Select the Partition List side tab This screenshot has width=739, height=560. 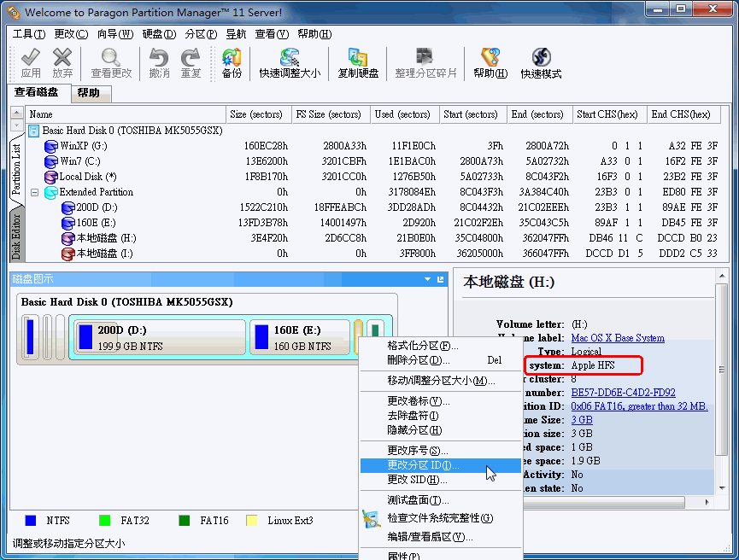tap(16, 170)
